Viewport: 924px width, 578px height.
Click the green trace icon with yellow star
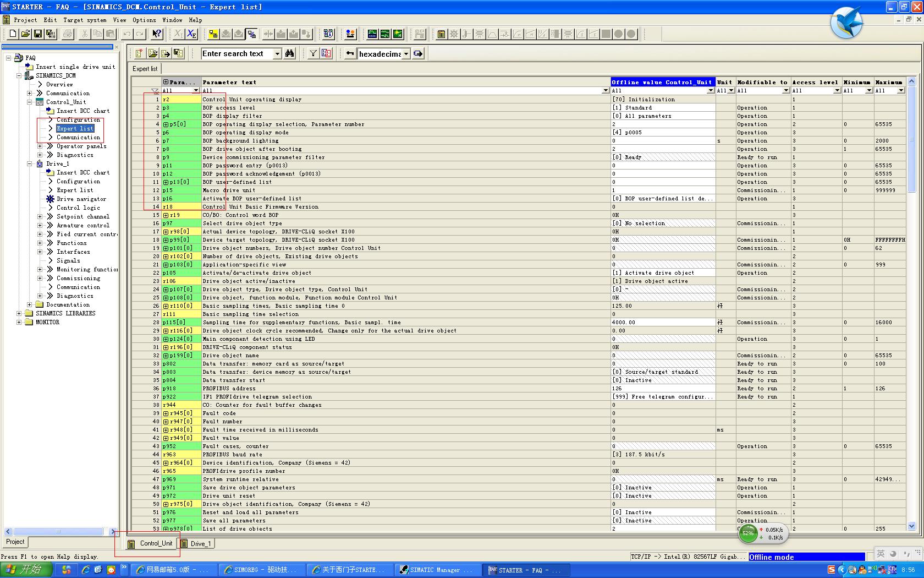point(398,34)
